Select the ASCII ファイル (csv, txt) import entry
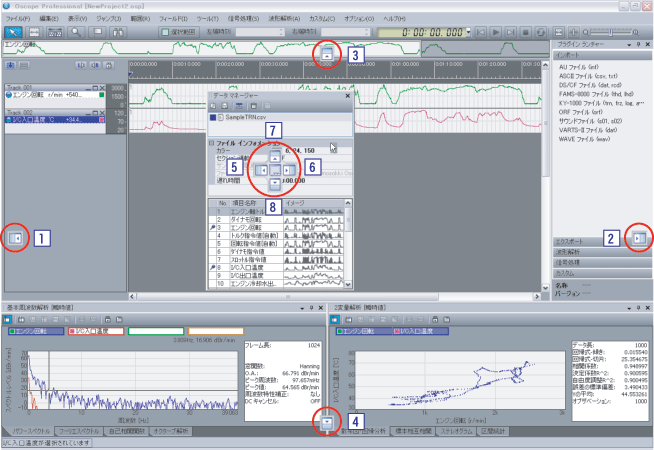This screenshot has height=450, width=654. 588,76
